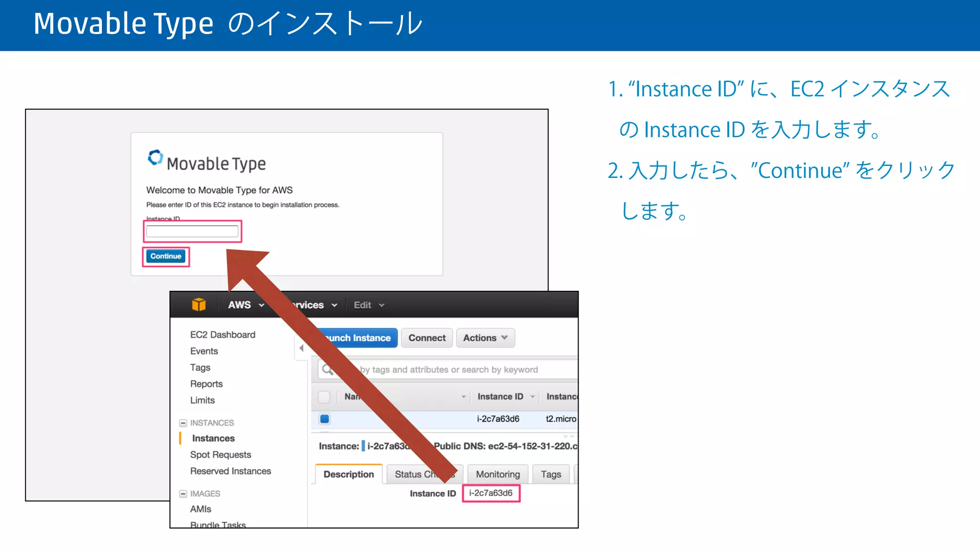
Task: Open Limits in the sidebar
Action: click(202, 400)
